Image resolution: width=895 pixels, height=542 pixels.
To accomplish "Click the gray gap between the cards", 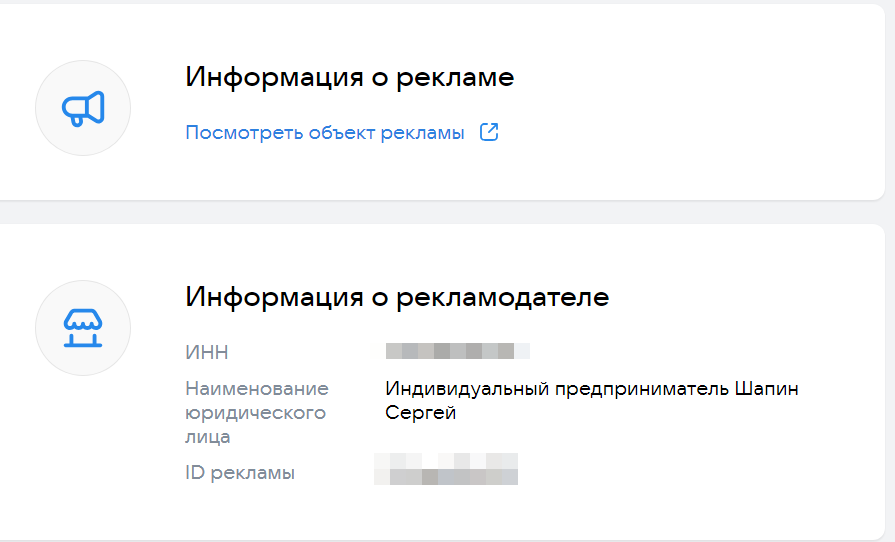I will (x=440, y=212).
